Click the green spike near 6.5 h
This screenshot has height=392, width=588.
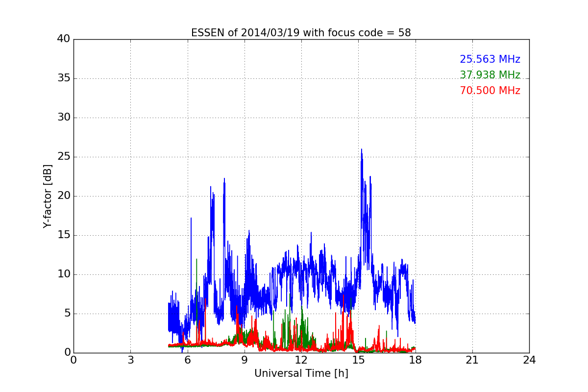click(x=196, y=260)
